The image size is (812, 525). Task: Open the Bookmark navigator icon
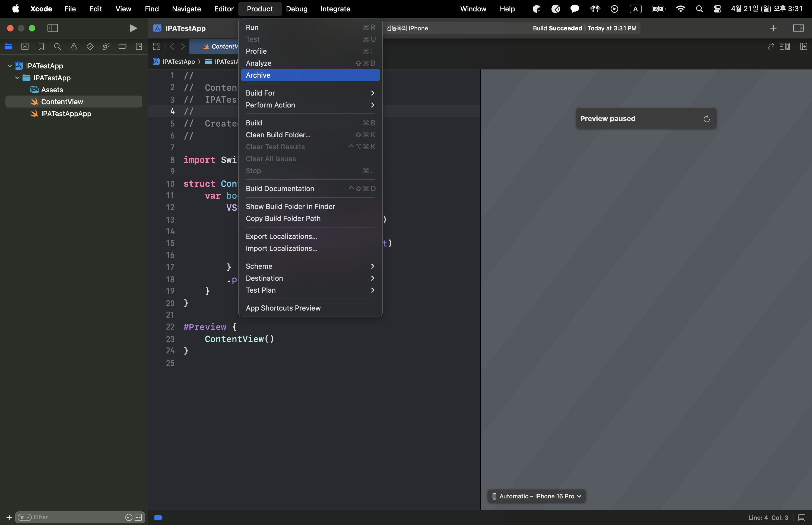point(41,47)
